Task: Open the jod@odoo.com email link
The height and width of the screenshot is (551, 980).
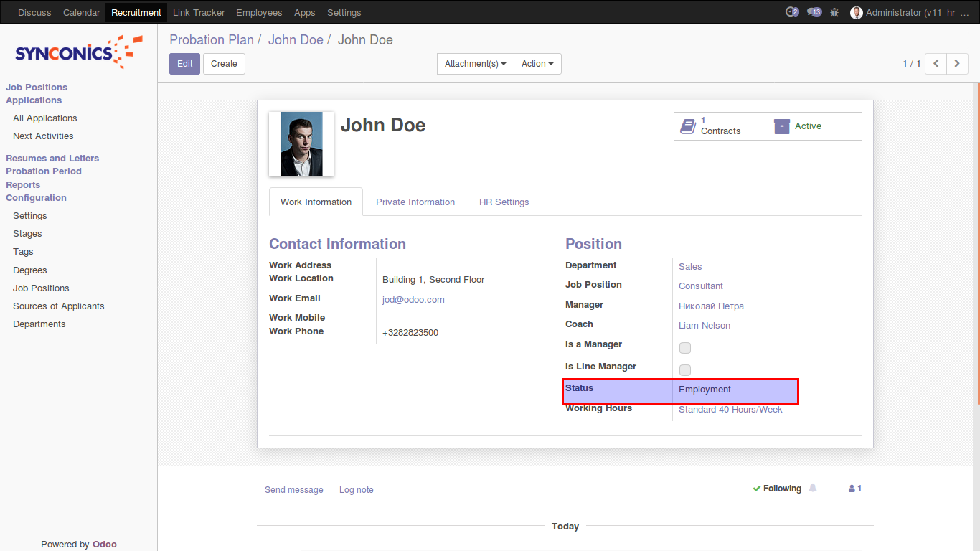Action: click(x=413, y=300)
